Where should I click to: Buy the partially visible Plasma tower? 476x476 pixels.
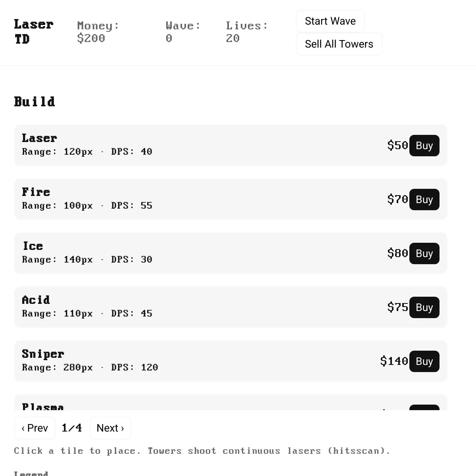click(424, 407)
